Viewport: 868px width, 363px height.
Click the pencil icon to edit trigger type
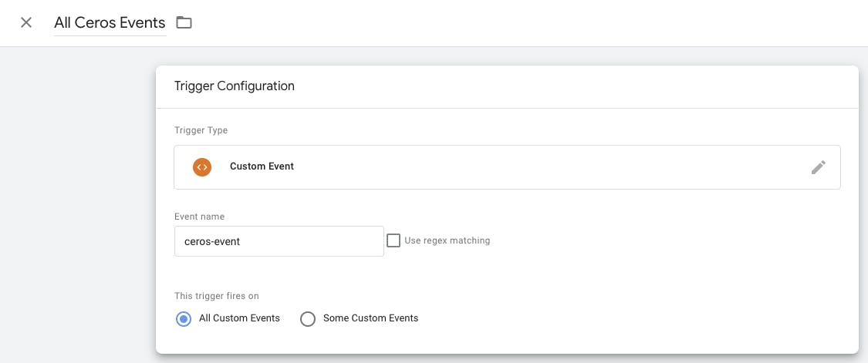click(x=818, y=167)
